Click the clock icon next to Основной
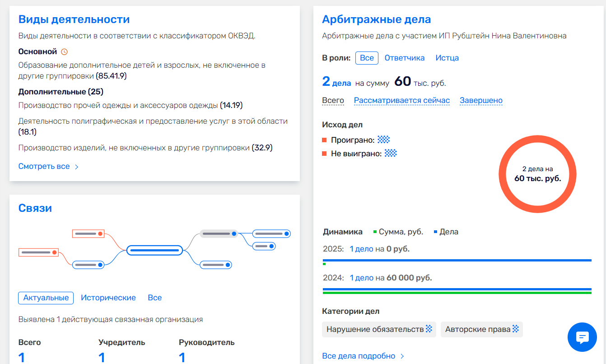This screenshot has width=606, height=364. 64,52
